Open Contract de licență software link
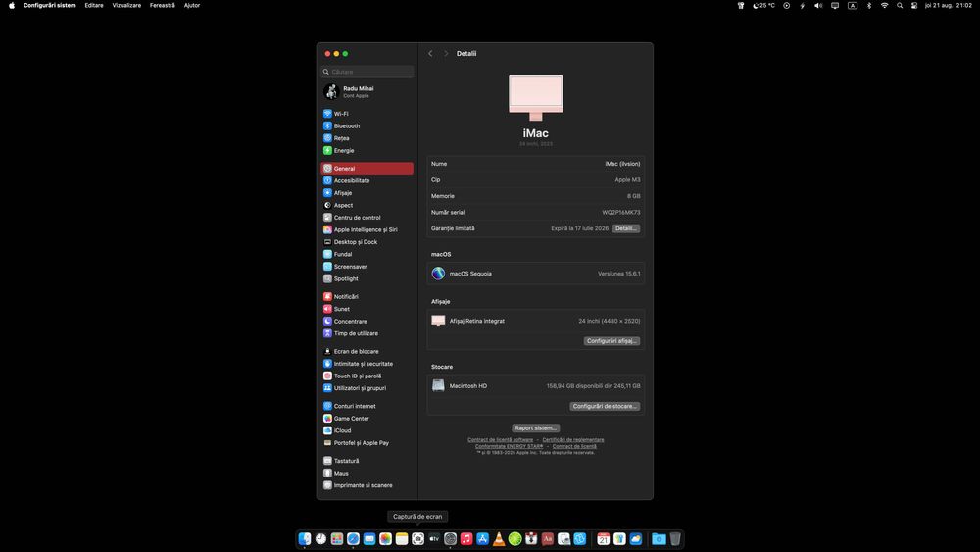The width and height of the screenshot is (980, 552). coord(500,440)
